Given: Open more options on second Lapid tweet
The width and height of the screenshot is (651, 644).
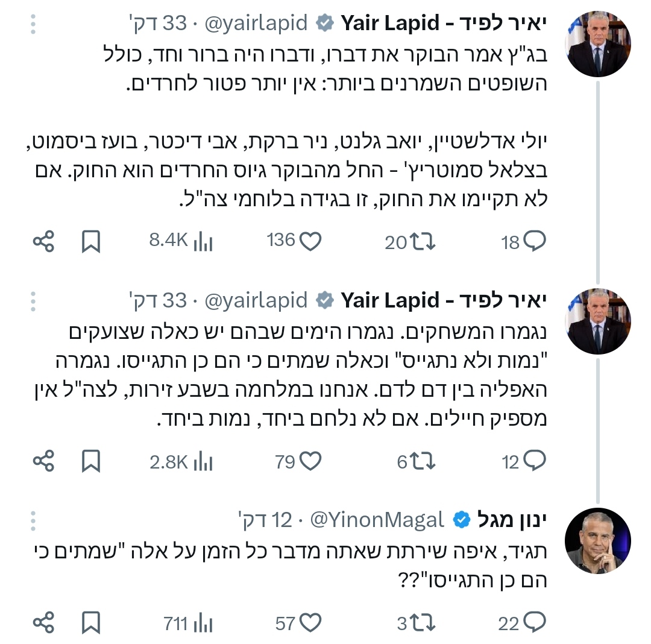Looking at the screenshot, I should 33,300.
